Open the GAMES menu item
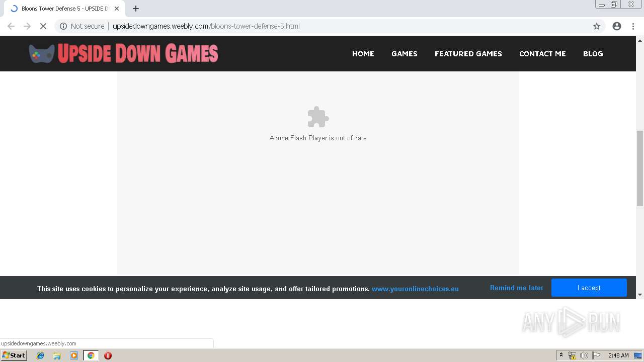This screenshot has width=644, height=362. pos(405,54)
